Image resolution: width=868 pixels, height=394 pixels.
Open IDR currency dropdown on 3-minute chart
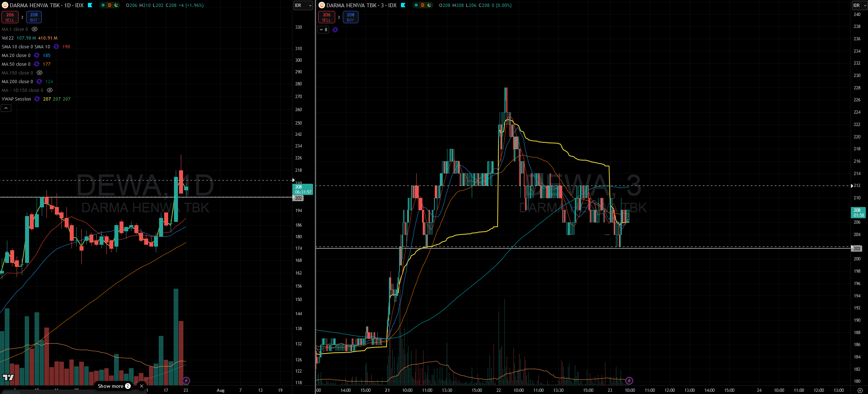pyautogui.click(x=859, y=5)
